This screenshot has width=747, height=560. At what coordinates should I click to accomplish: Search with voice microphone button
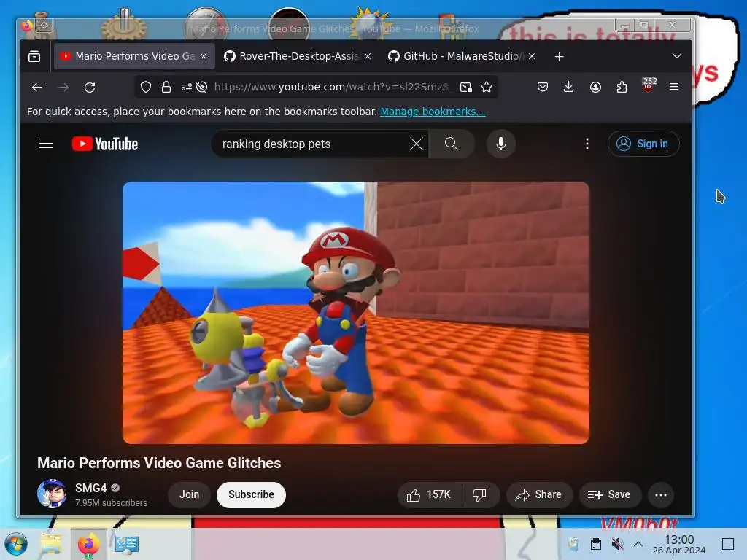pyautogui.click(x=500, y=144)
